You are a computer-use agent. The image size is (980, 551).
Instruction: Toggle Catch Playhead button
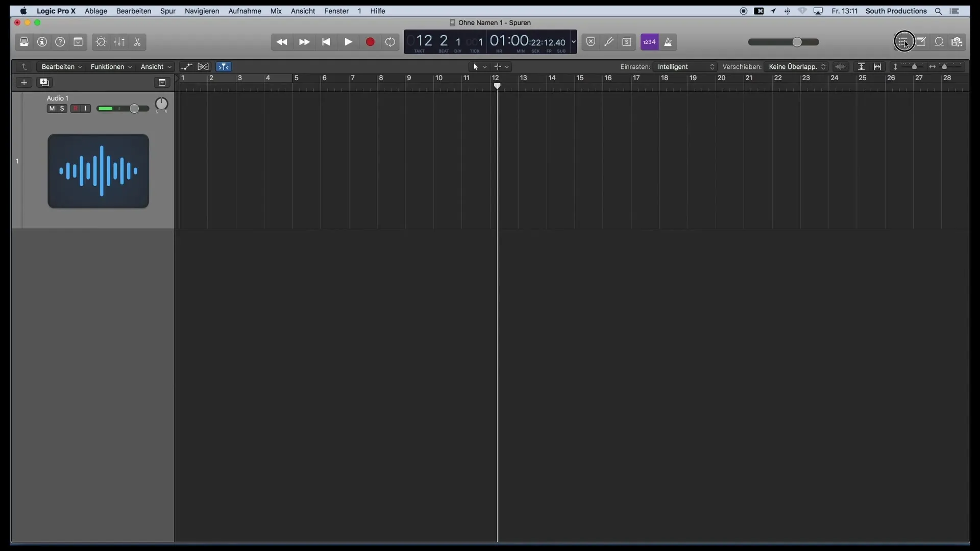(224, 67)
